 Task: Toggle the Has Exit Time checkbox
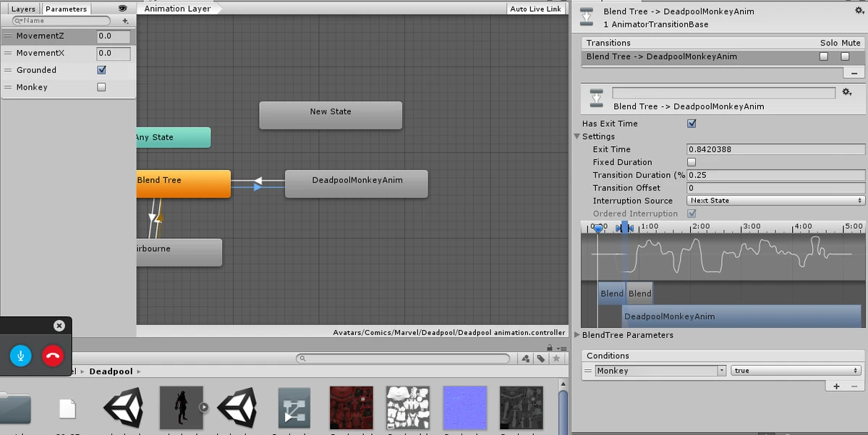point(692,124)
